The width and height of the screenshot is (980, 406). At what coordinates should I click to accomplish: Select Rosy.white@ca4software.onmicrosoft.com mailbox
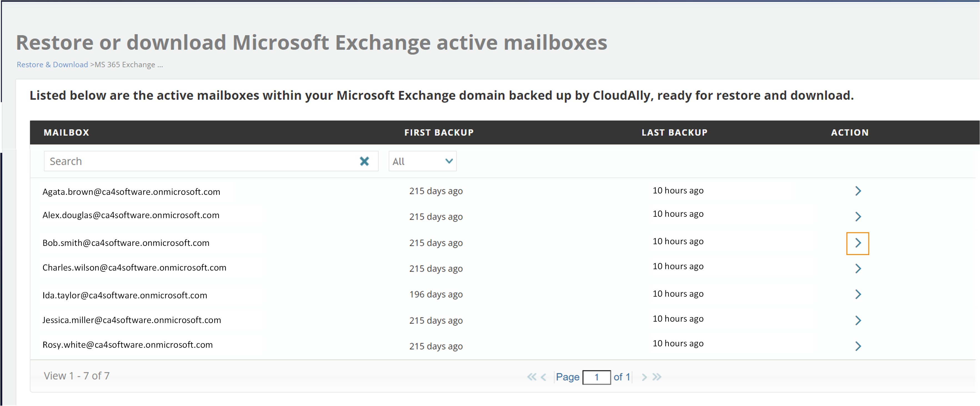[x=127, y=345]
